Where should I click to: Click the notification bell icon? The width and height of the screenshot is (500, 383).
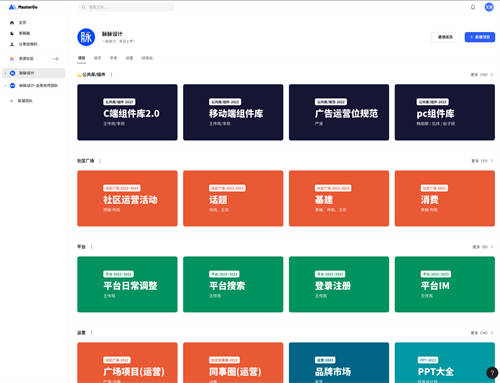pyautogui.click(x=473, y=7)
